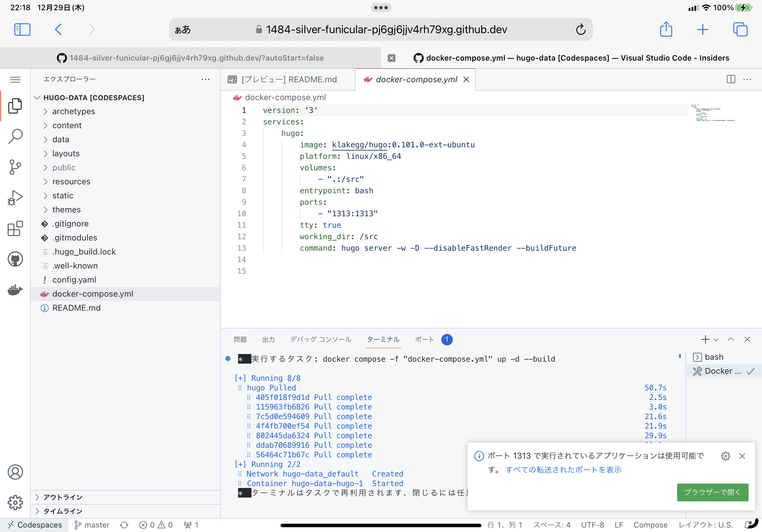Open the Run and Debug view

coord(15,198)
